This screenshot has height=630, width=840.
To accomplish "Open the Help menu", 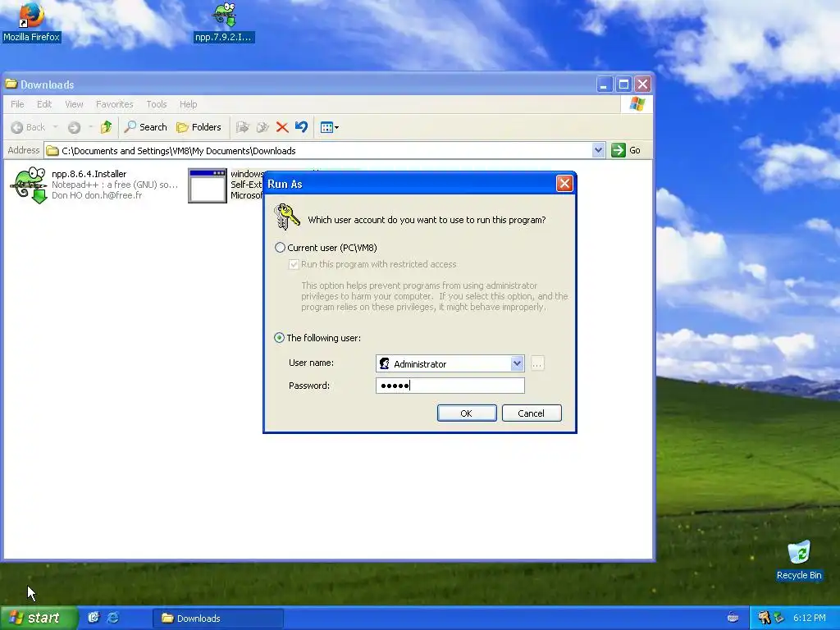I will click(188, 104).
